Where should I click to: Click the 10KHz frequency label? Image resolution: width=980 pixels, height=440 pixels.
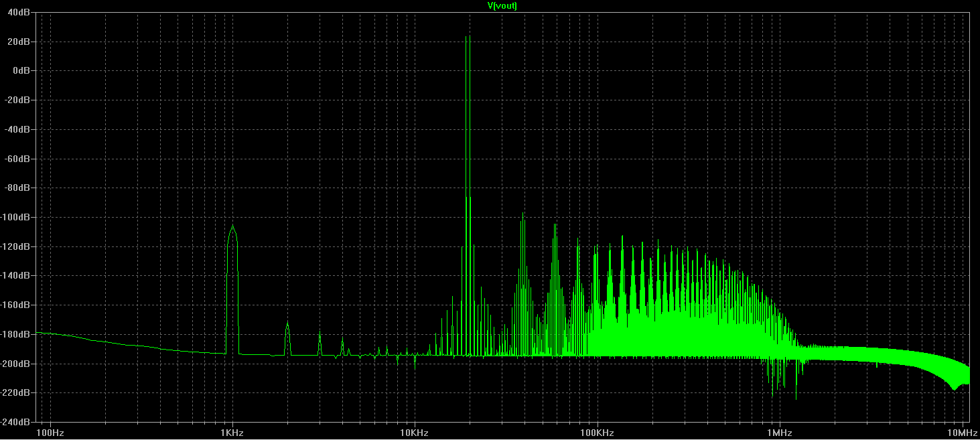coord(414,433)
